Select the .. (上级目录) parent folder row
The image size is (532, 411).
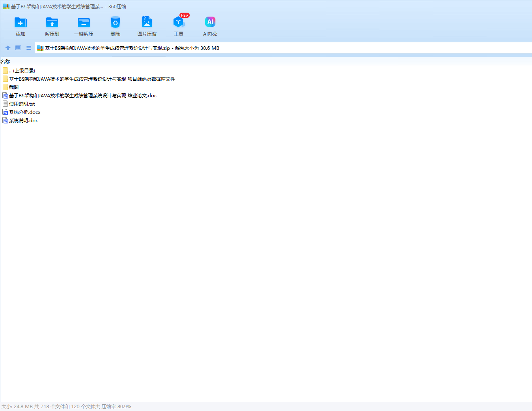coord(19,70)
